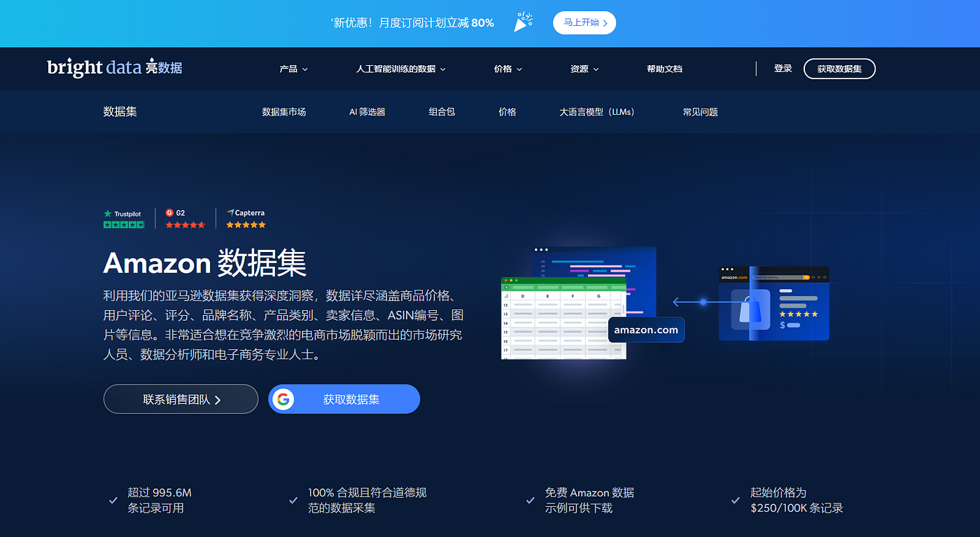The width and height of the screenshot is (980, 537).
Task: Click 获取数据集 outlined button in header
Action: click(x=839, y=69)
